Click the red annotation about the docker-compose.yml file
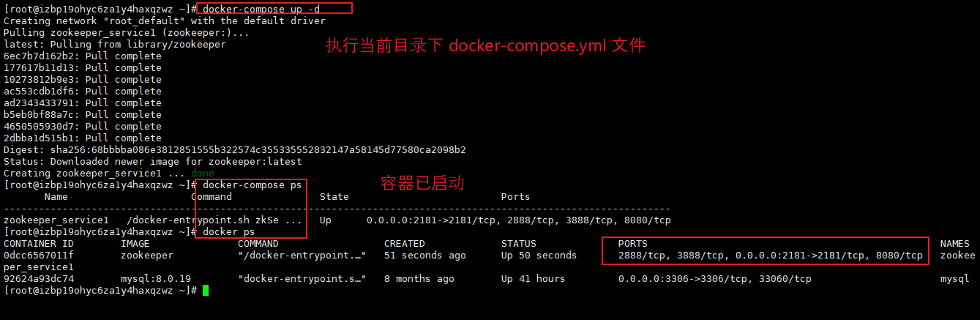The image size is (980, 320). (485, 45)
